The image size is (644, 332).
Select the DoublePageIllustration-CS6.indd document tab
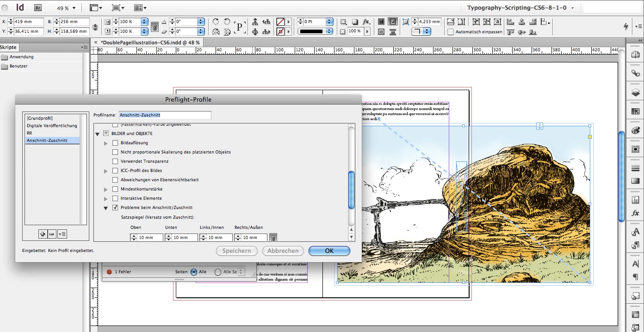point(150,43)
